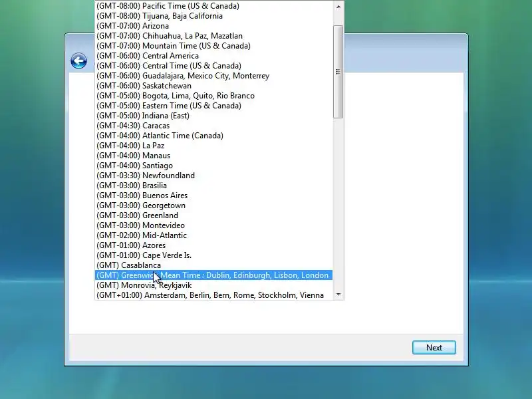Click the time zone list scrollbar thumb
The height and width of the screenshot is (399, 532).
(338, 72)
